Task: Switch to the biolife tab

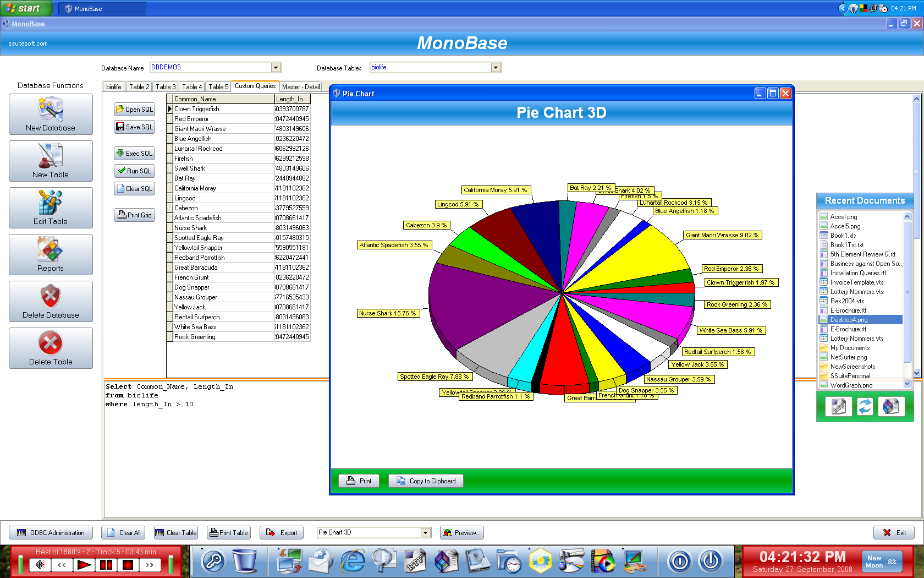Action: point(114,87)
